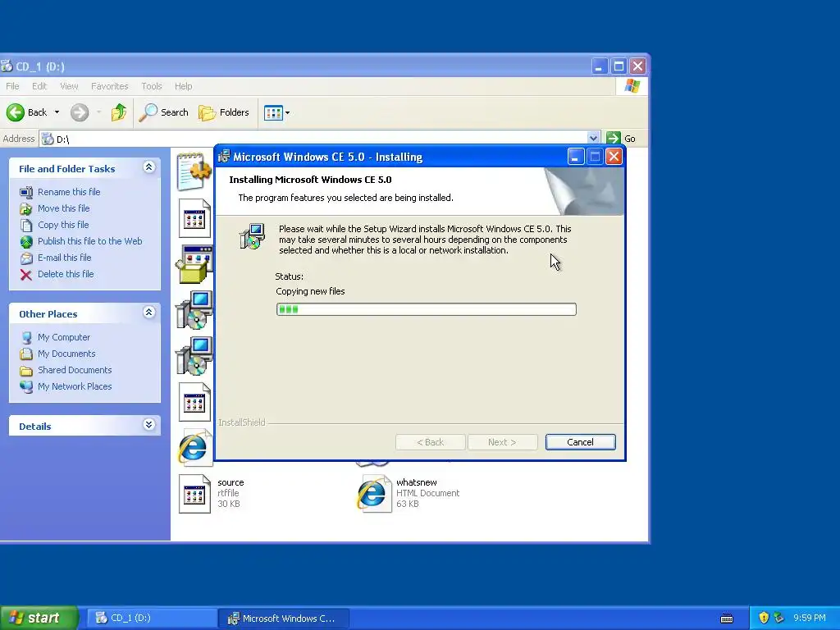840x630 pixels.
Task: Collapse the Other Places panel
Action: pos(149,313)
